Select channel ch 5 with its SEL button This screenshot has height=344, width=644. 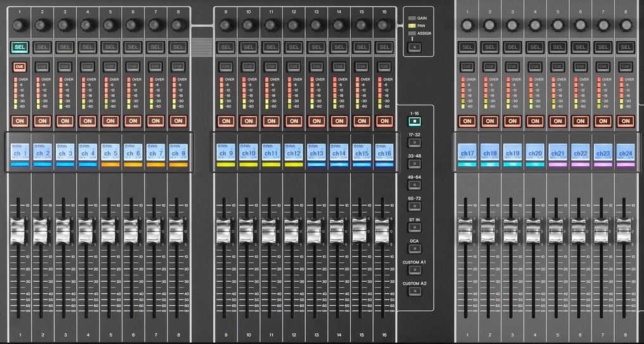(x=110, y=47)
